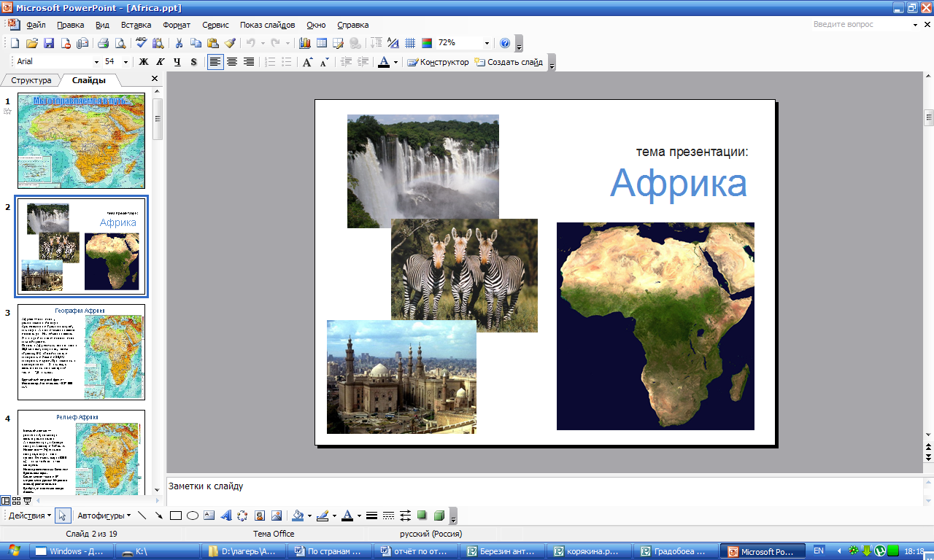Select the Format Painter brush
934x560 pixels.
[x=231, y=43]
